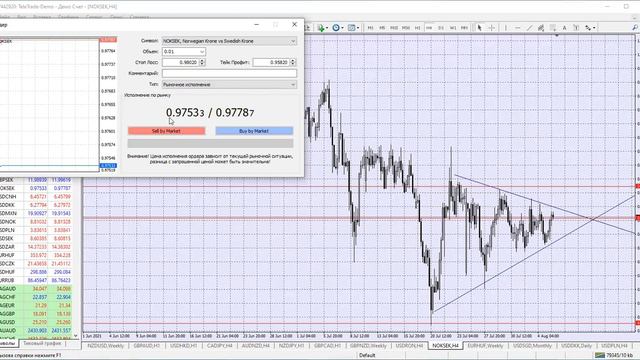Open the Symbol dropdown showing NOKSEK
Image resolution: width=640 pixels, height=360 pixels.
tap(229, 41)
